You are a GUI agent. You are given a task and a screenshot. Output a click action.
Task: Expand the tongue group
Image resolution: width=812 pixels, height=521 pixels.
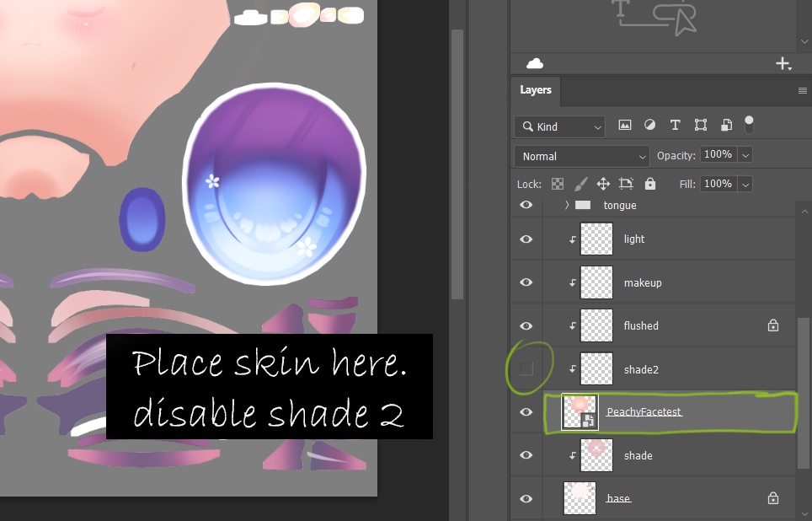(x=565, y=204)
